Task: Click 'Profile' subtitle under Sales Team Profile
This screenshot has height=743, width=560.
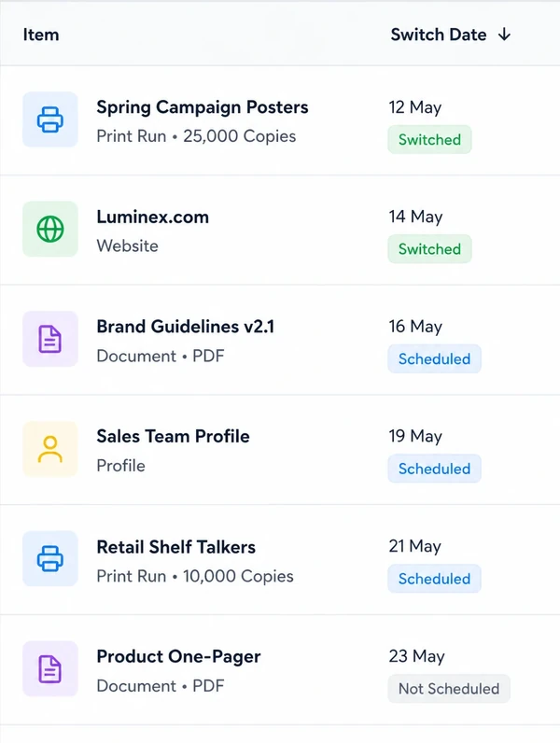Action: click(120, 467)
